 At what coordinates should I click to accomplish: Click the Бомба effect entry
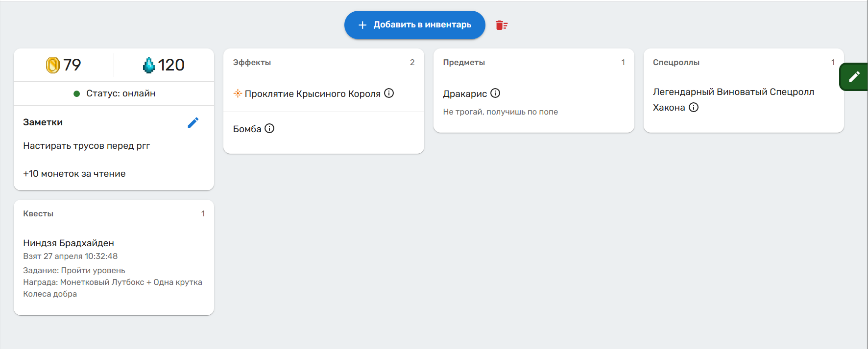[x=247, y=129]
